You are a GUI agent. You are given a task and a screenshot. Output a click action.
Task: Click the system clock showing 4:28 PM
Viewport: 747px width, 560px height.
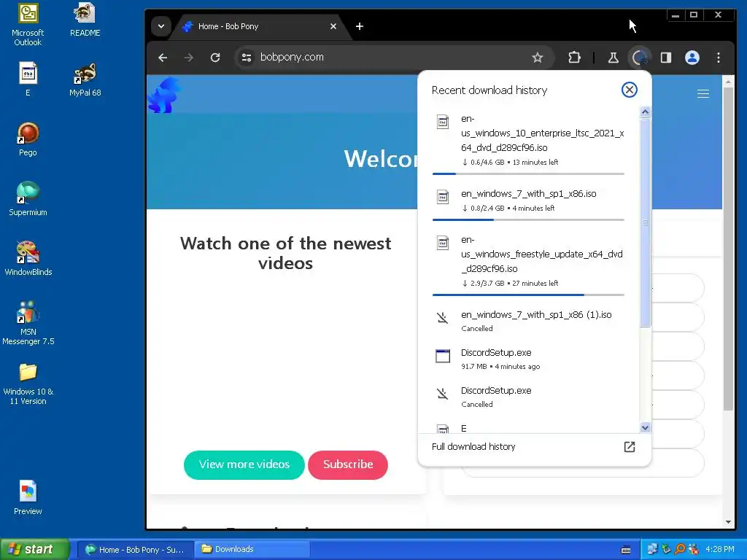[x=720, y=549]
